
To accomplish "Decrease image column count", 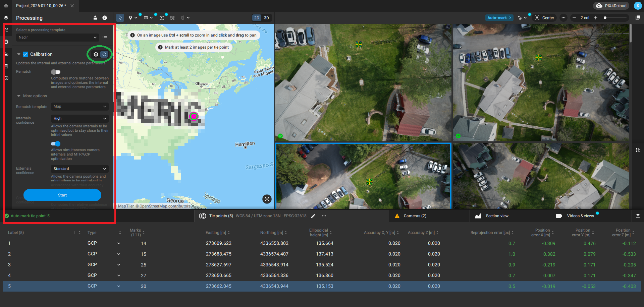I will pyautogui.click(x=574, y=18).
